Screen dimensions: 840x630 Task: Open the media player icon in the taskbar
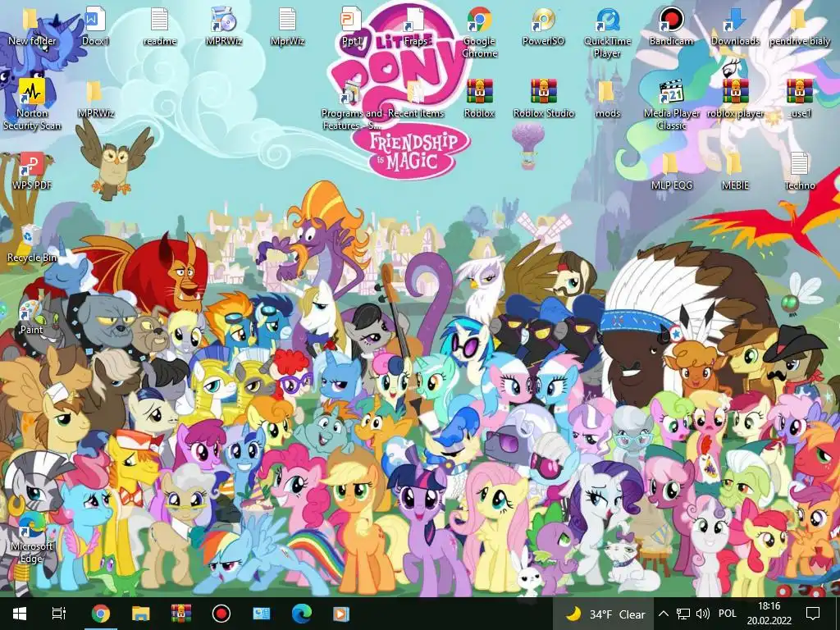341,614
